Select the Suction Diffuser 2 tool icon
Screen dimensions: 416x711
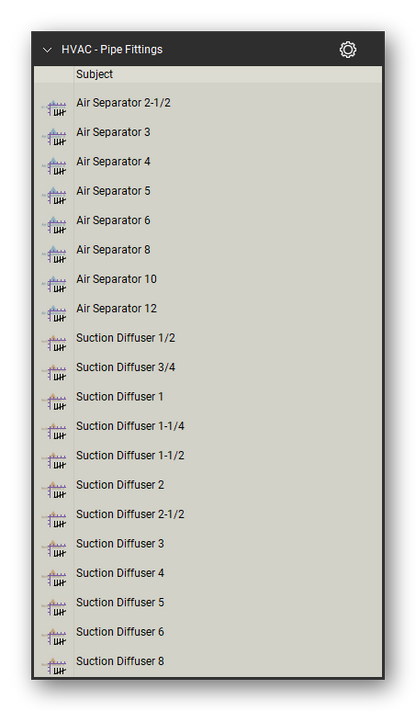54,490
